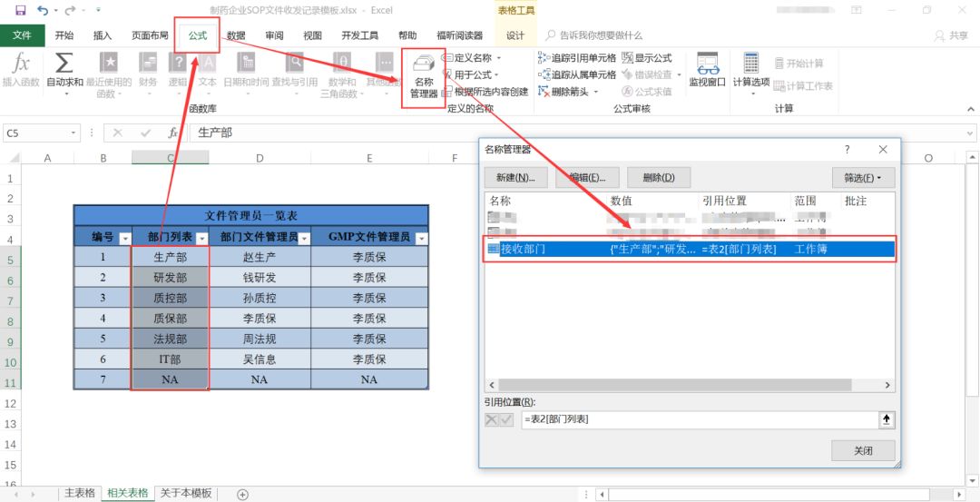Click the Save icon in title bar
The image size is (980, 502).
pos(20,11)
